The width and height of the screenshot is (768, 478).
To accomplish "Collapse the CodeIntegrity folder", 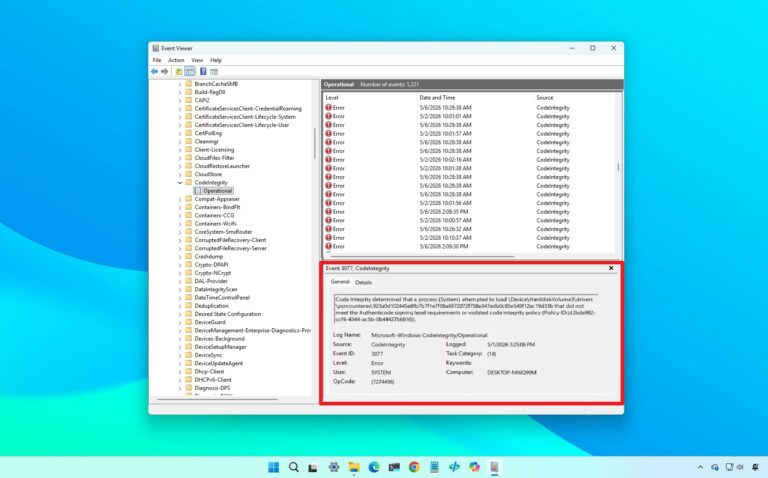I will pos(180,183).
